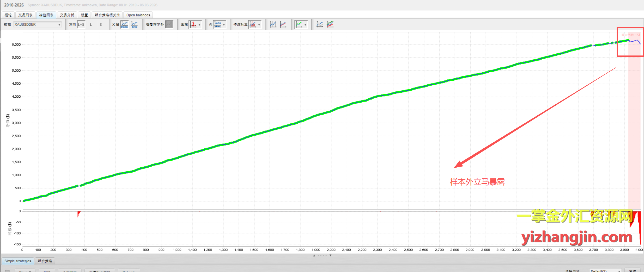
Task: Open the XAUUSDDUK data dropdown
Action: pyautogui.click(x=59, y=24)
